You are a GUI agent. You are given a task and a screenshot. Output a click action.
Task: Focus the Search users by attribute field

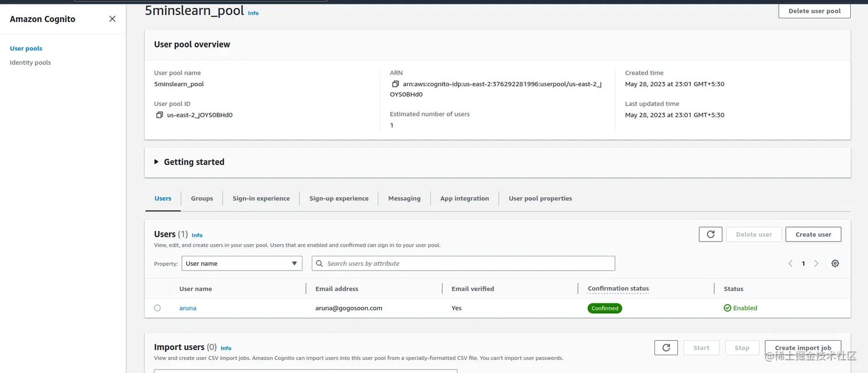(463, 263)
